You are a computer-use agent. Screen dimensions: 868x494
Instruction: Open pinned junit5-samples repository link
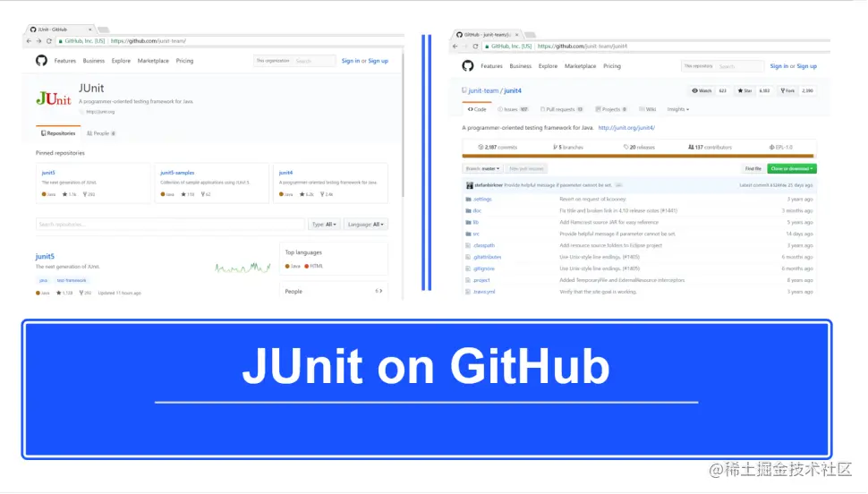click(x=177, y=173)
